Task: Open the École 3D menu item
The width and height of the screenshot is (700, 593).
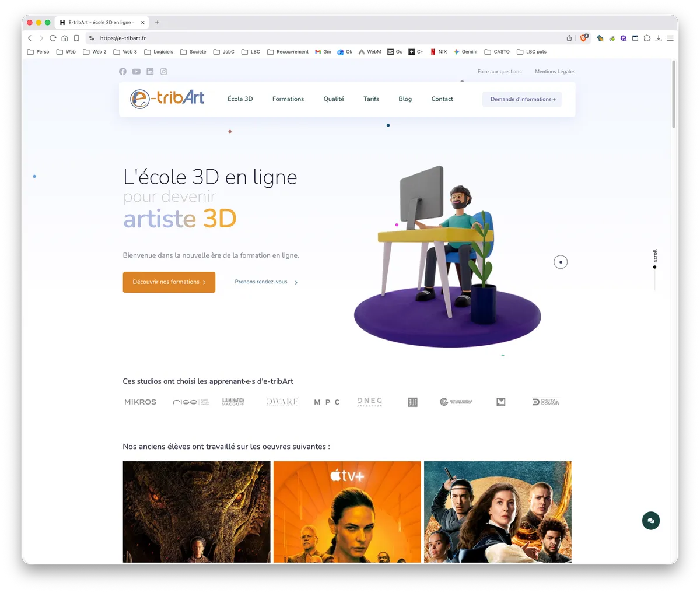Action: tap(240, 99)
